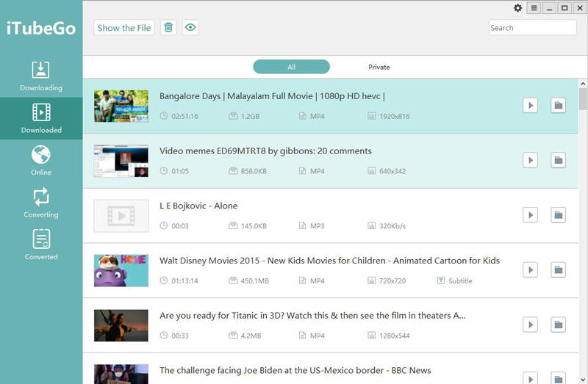This screenshot has height=384, width=588.
Task: Click the 320Kb/s bitrate value
Action: pyautogui.click(x=392, y=226)
